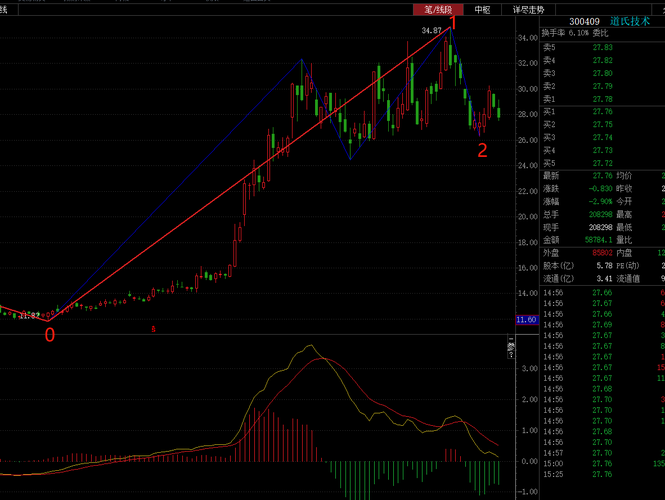Click the 涨幅 value -2.90%

[601, 201]
